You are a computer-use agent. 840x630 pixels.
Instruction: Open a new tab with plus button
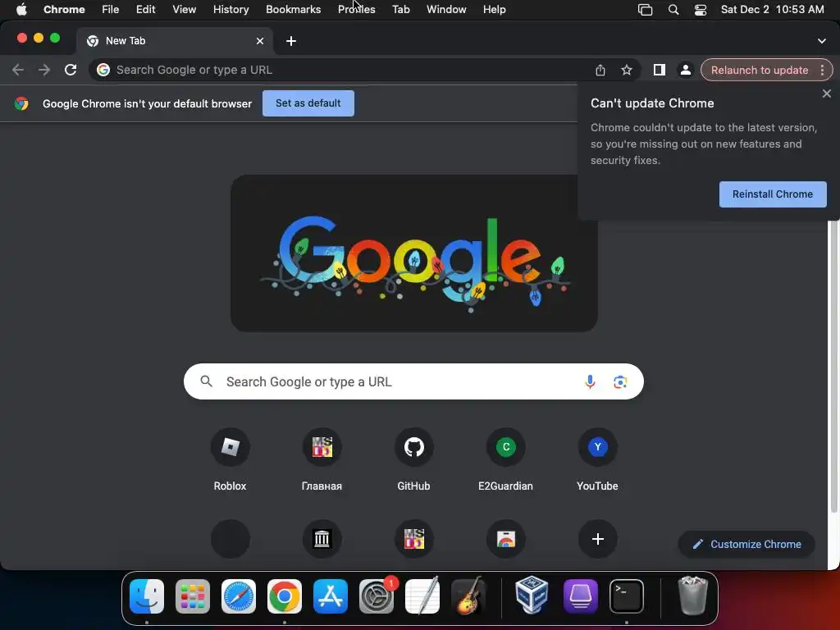291,41
